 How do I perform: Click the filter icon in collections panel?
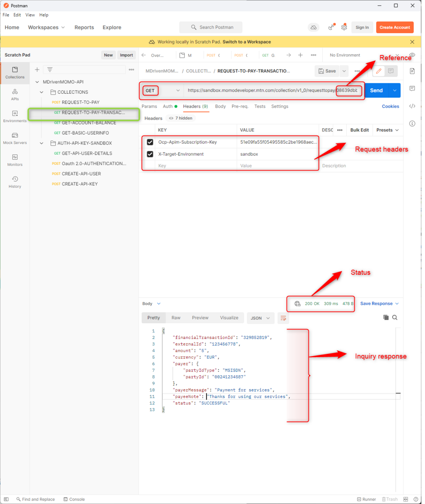pos(50,69)
